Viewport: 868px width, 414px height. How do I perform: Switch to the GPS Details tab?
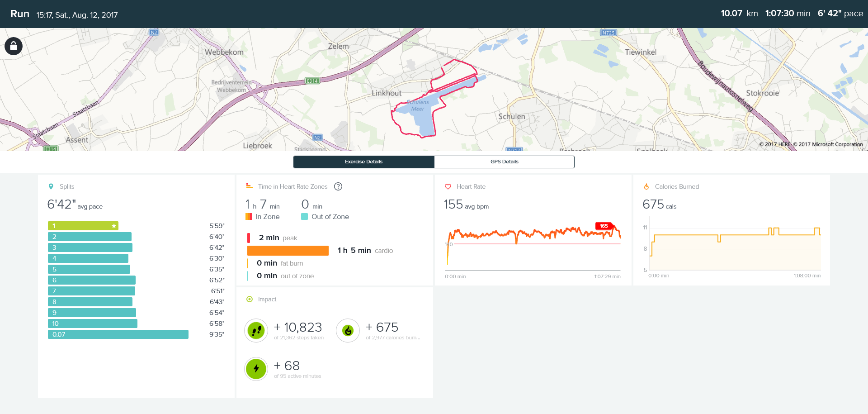[x=504, y=162]
